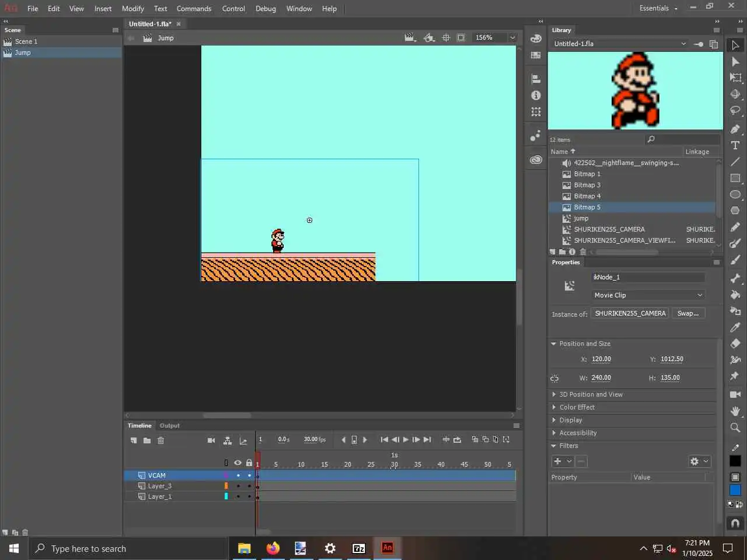
Task: Select the Text tool
Action: pos(735,145)
